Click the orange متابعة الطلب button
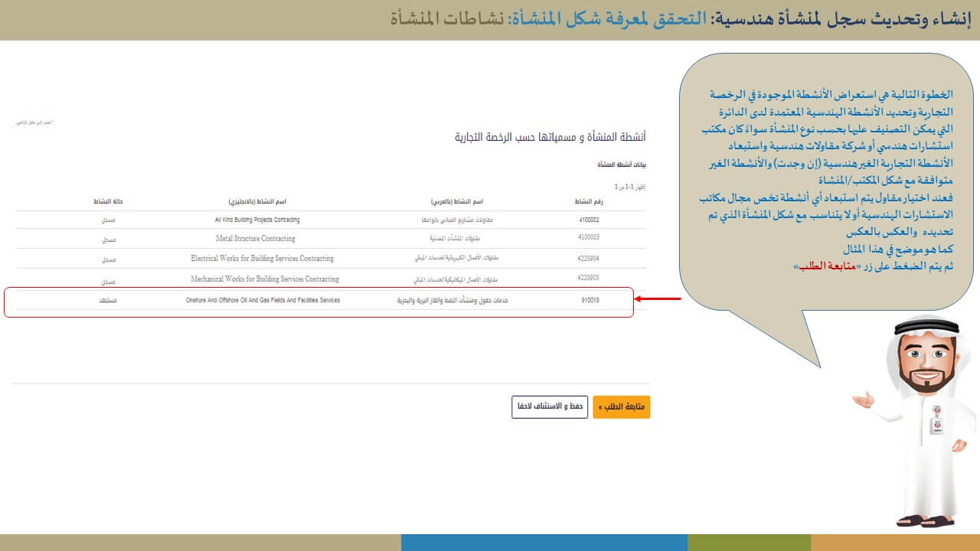Image resolution: width=980 pixels, height=551 pixels. tap(621, 406)
